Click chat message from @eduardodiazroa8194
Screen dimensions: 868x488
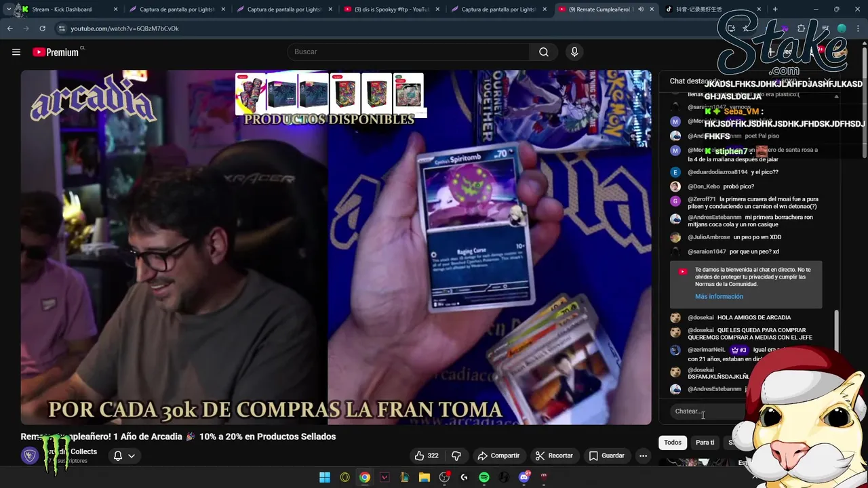click(x=733, y=172)
